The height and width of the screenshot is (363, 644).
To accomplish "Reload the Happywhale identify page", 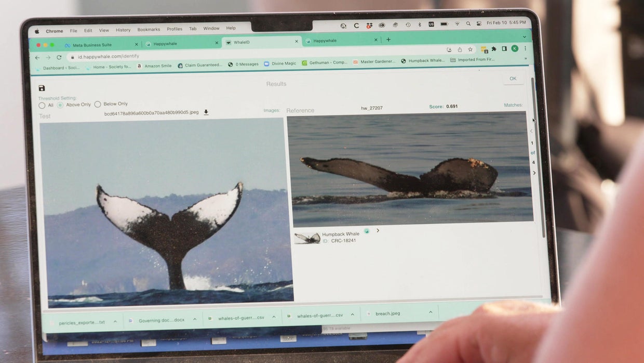I will point(59,57).
